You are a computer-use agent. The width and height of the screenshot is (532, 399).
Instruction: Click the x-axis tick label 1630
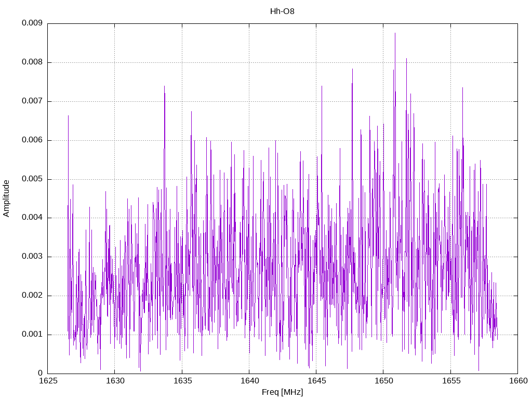(115, 381)
